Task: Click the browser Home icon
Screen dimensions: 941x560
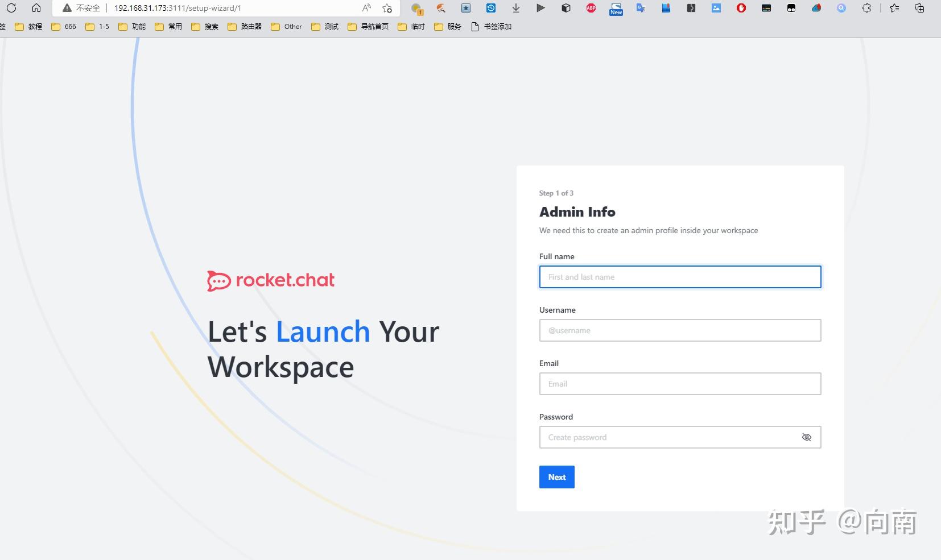Action: [x=36, y=8]
